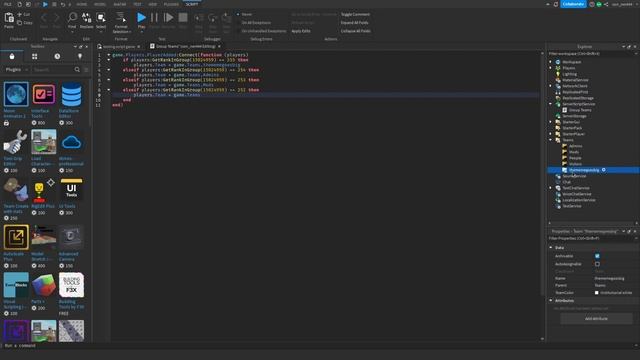Switch to the HOME ribbon tab

[82, 4]
